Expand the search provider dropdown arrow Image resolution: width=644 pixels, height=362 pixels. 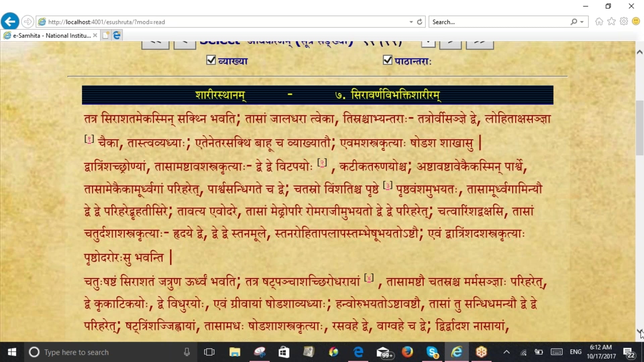[582, 22]
